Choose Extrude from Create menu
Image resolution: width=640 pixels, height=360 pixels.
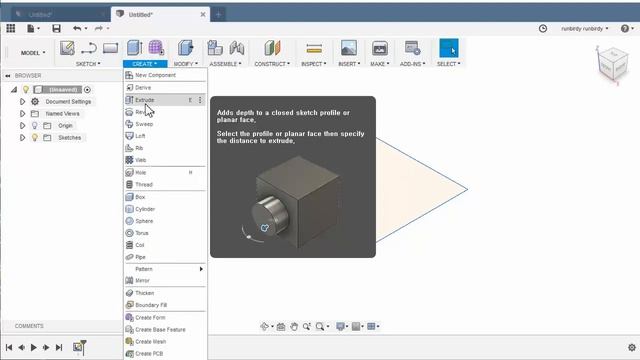point(165,100)
